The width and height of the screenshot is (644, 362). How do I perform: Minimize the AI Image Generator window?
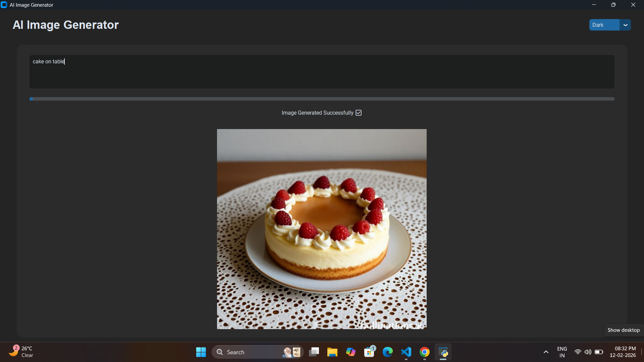594,5
